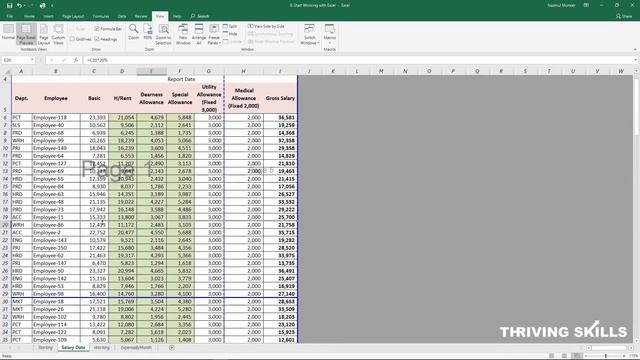Switch to the Review tab
The height and width of the screenshot is (360, 640).
141,16
